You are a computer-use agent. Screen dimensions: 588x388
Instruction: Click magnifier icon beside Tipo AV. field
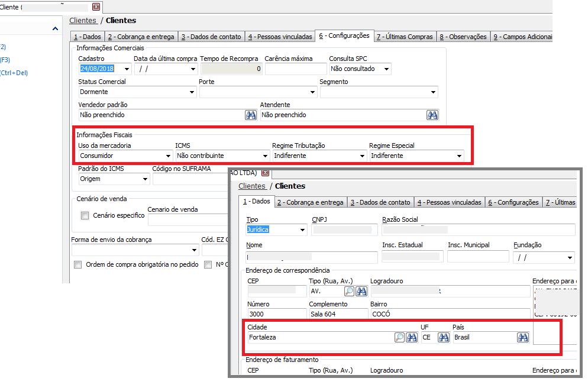pyautogui.click(x=349, y=291)
